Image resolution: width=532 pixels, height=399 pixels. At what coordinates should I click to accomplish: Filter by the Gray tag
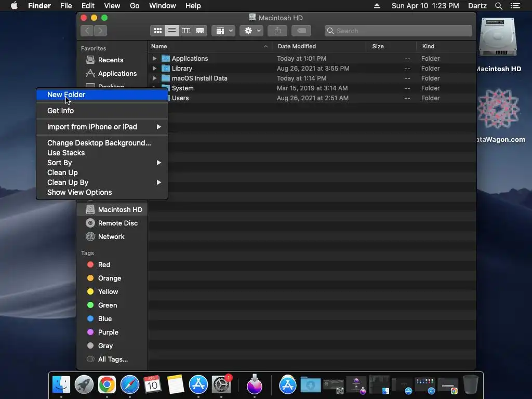[x=100, y=346]
